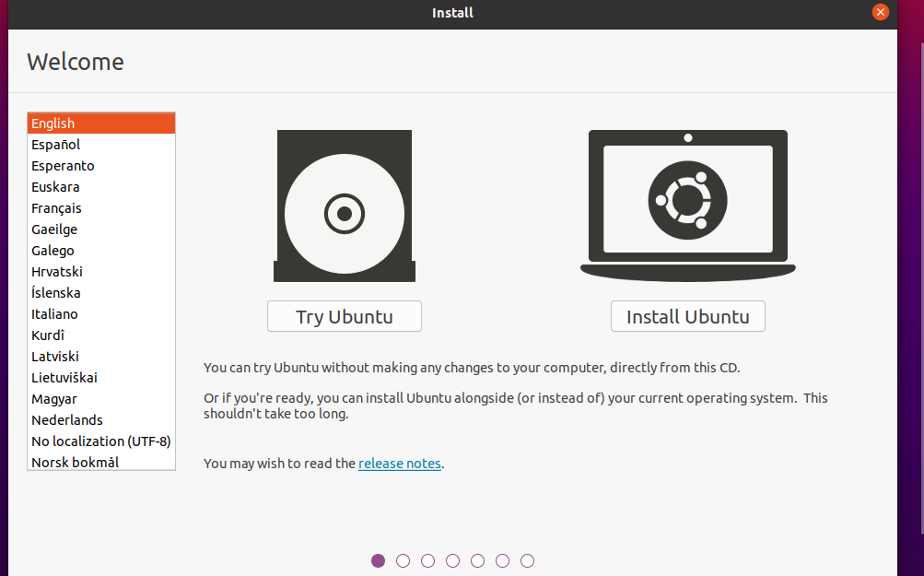Choose Esperanto from the language list
Screen dimensions: 924x576
click(x=101, y=166)
